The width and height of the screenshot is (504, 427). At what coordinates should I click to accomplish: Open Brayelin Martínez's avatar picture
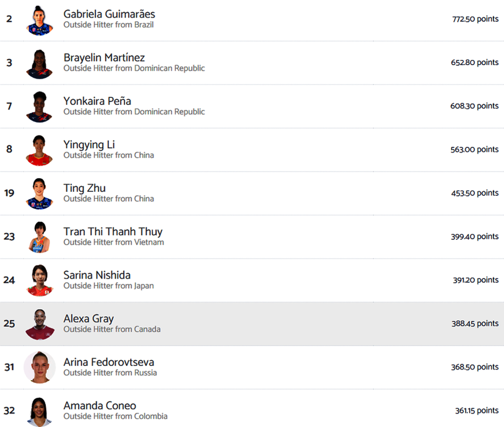coord(39,63)
